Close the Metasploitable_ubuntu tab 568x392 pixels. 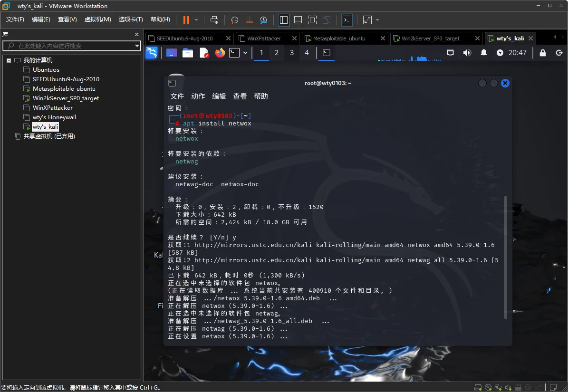(383, 38)
